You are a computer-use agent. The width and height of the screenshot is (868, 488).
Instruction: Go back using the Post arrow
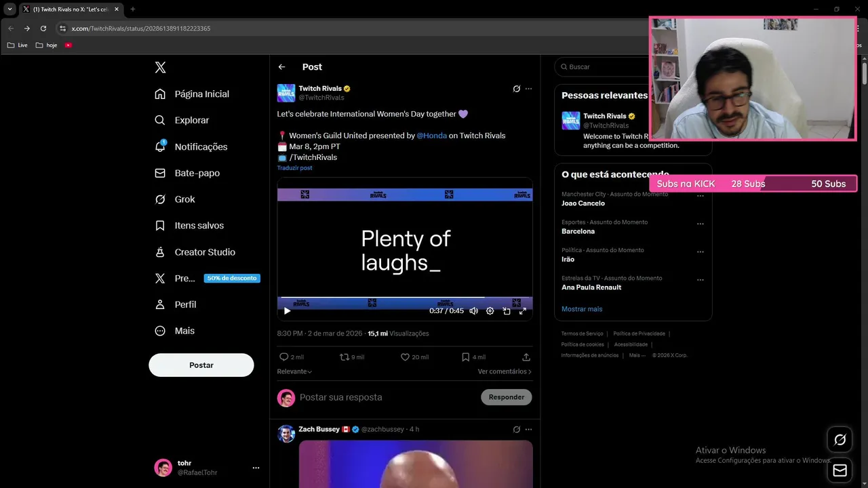tap(281, 66)
